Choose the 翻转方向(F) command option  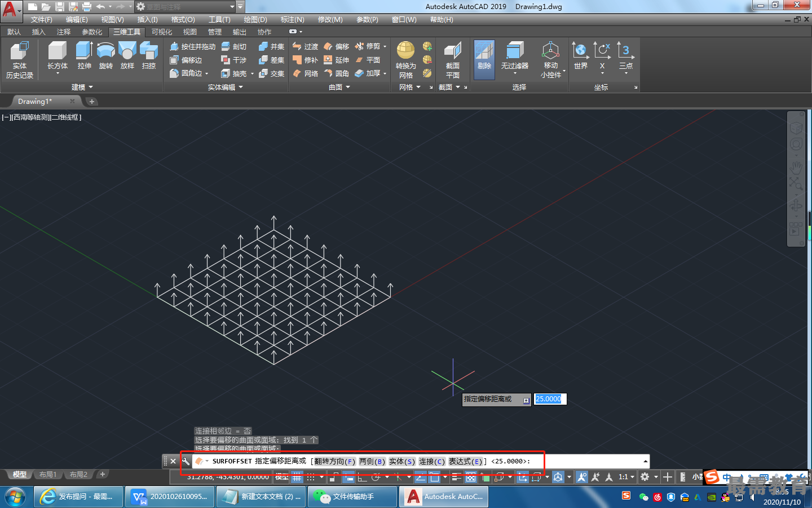point(335,461)
